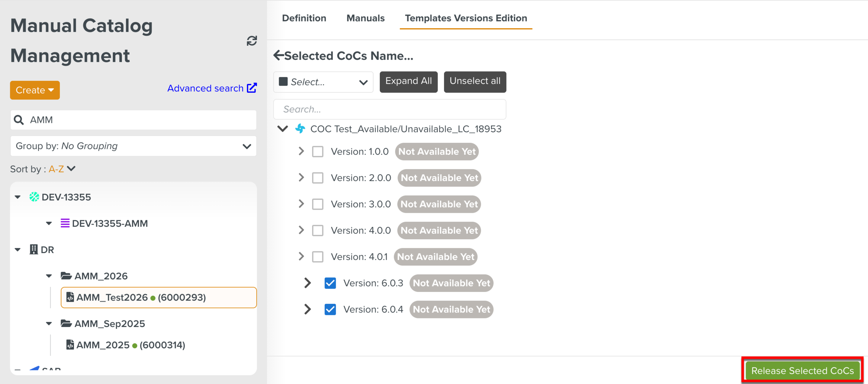Open the Group by No Grouping dropdown
868x384 pixels.
click(133, 146)
